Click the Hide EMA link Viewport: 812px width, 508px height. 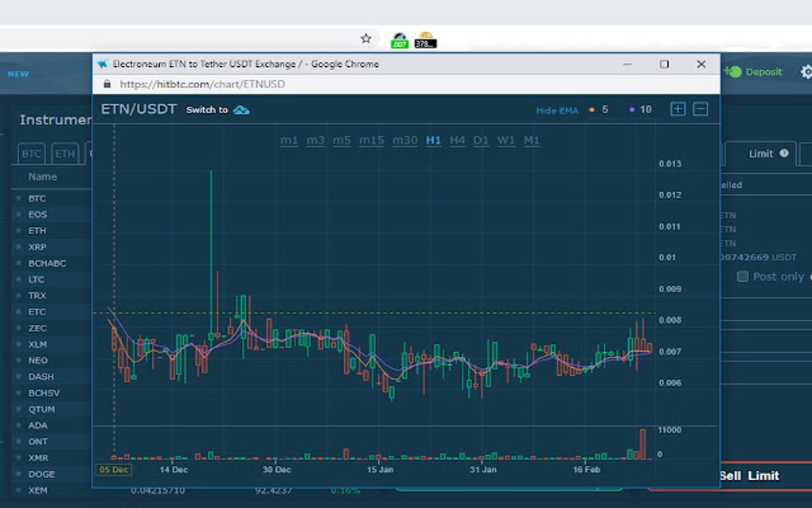(x=557, y=110)
